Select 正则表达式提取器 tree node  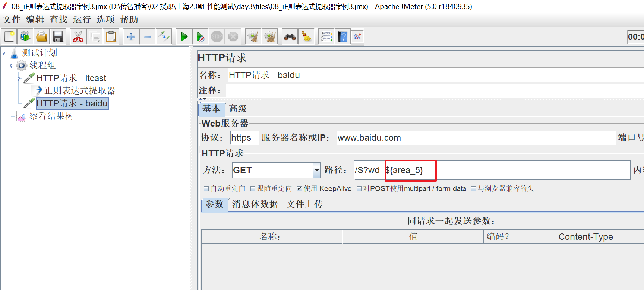[80, 90]
